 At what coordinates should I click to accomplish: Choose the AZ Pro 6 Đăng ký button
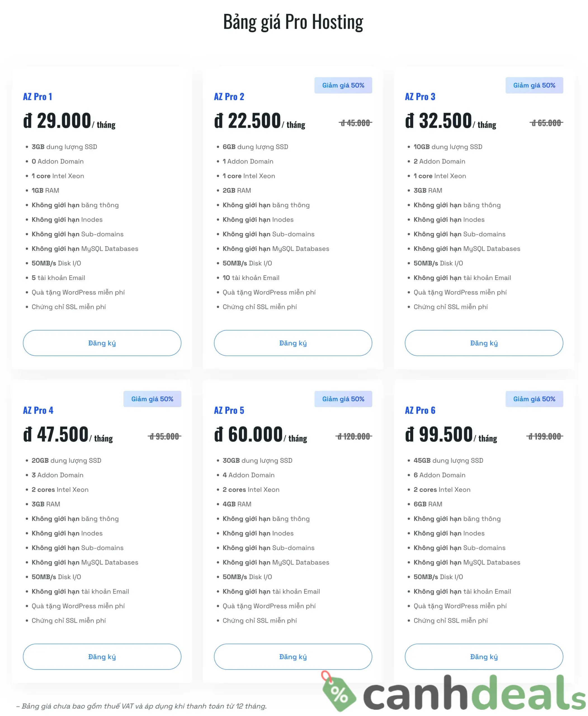click(x=484, y=656)
